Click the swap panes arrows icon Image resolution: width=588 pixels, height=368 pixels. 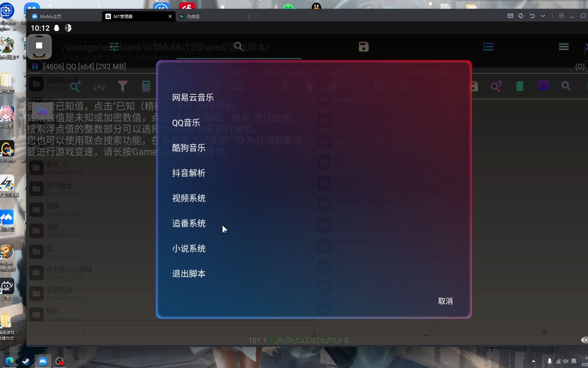(x=429, y=333)
